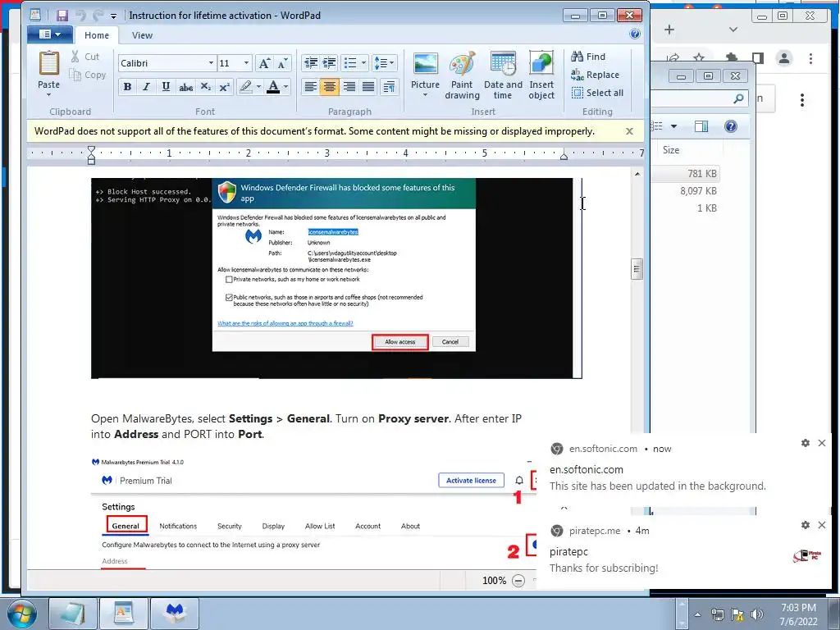840x630 pixels.
Task: Click the Explorer window search magnifier
Action: pyautogui.click(x=738, y=98)
